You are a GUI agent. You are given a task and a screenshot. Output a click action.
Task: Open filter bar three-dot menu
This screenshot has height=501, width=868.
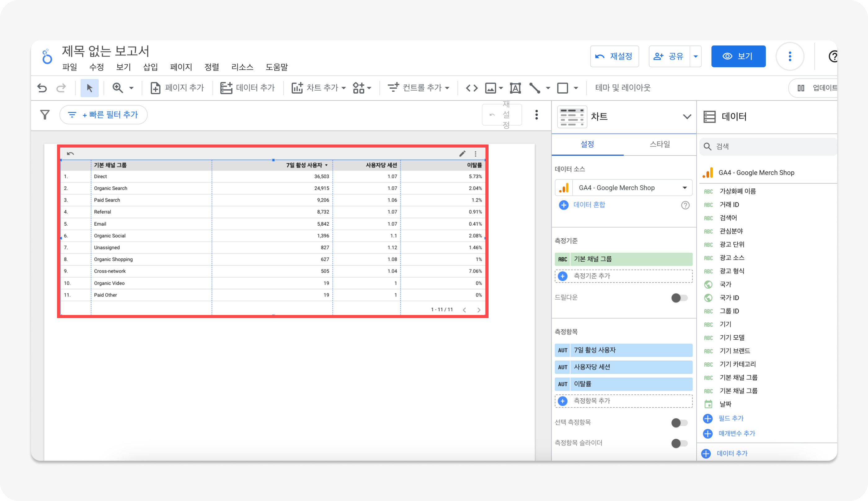(536, 115)
